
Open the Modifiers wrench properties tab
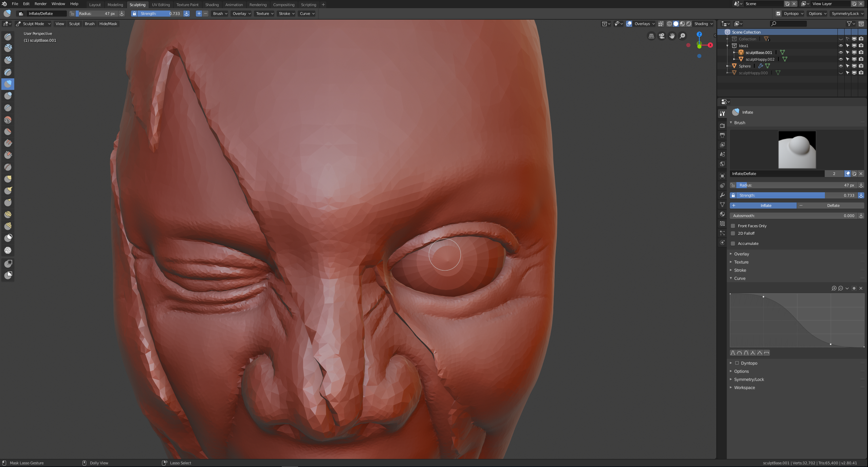[722, 195]
